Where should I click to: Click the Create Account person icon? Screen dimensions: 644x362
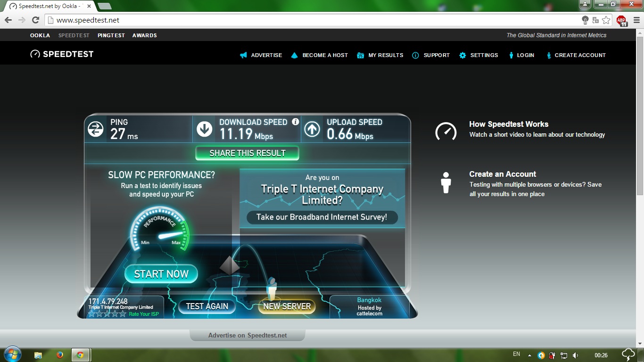click(x=549, y=55)
